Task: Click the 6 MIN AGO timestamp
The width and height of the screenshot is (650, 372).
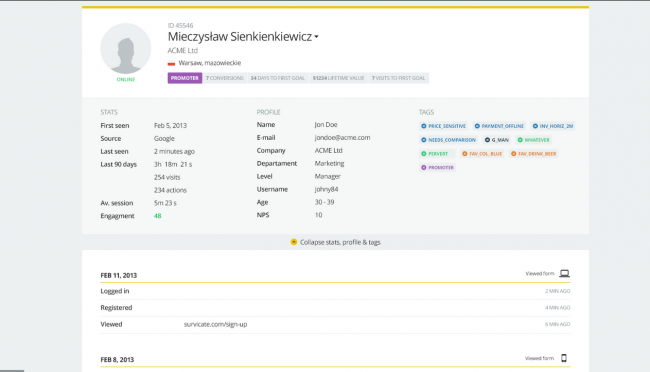Action: tap(558, 324)
